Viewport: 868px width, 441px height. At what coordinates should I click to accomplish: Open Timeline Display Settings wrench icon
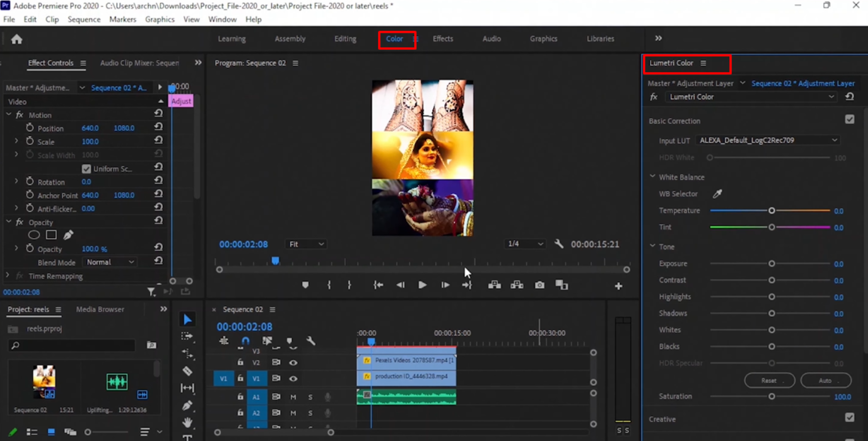click(x=311, y=341)
